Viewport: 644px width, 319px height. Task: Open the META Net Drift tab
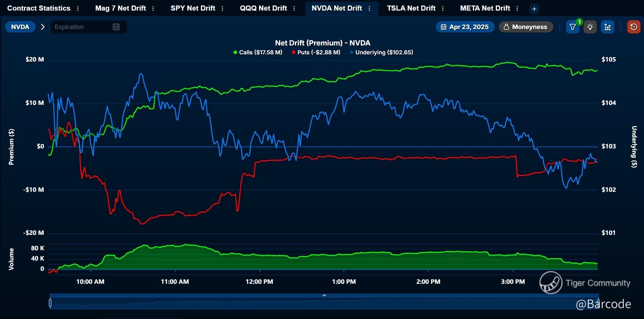click(x=485, y=9)
